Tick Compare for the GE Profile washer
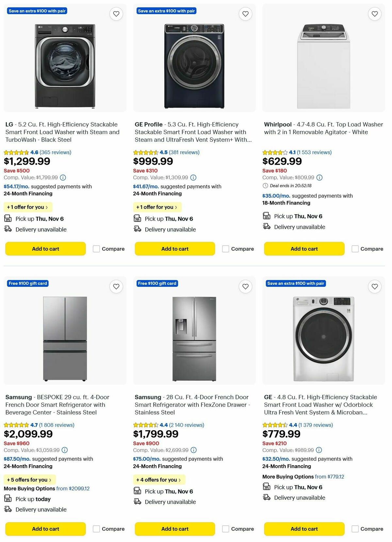Screen dimensions: 392x542 point(226,249)
